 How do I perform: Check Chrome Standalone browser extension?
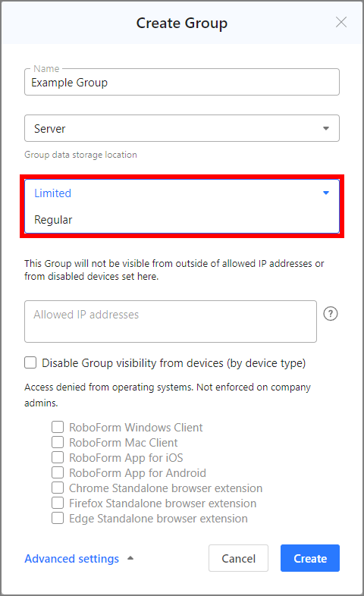tap(58, 488)
